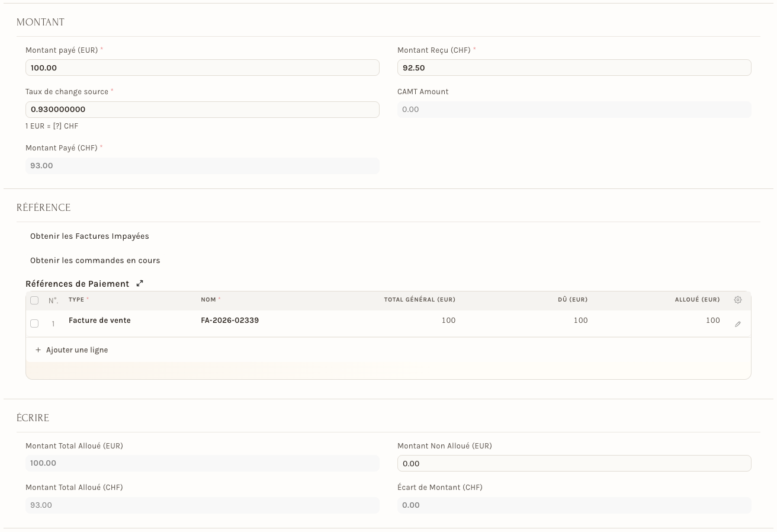Click the plus icon for Ajouter une ligne

click(38, 350)
